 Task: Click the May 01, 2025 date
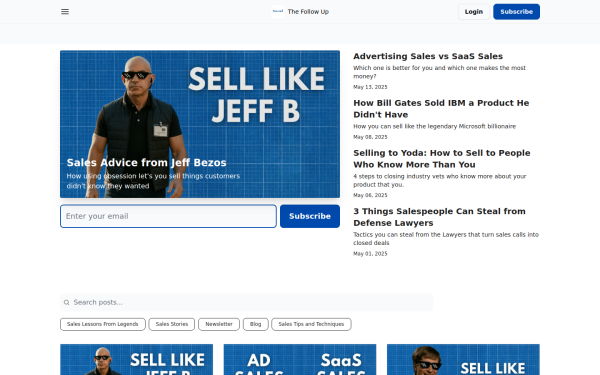pyautogui.click(x=370, y=254)
